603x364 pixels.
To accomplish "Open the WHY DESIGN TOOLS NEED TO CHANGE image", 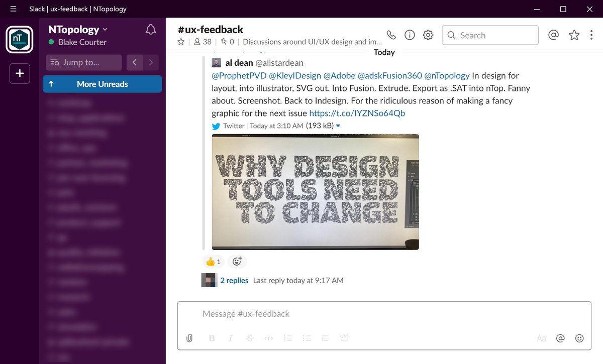I will click(x=315, y=192).
